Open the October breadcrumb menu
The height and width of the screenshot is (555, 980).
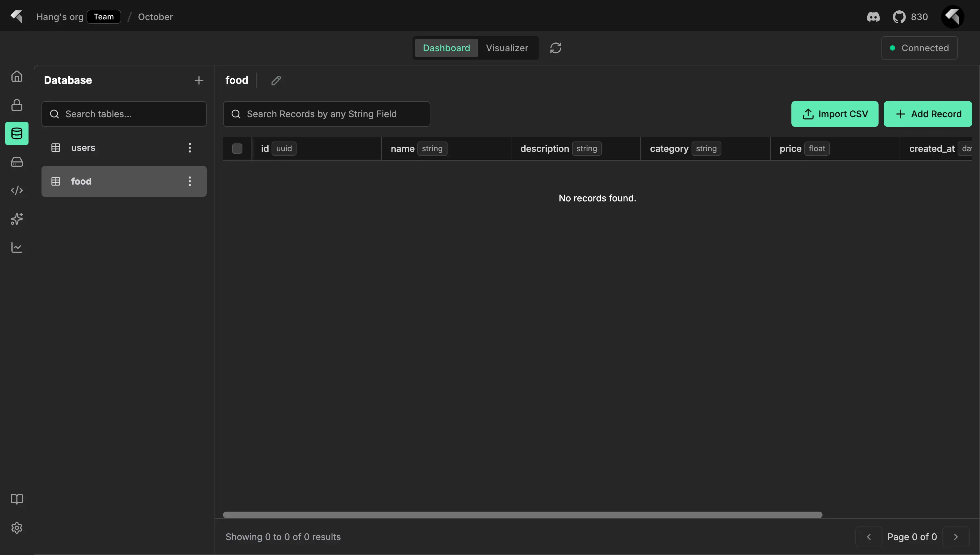tap(155, 17)
